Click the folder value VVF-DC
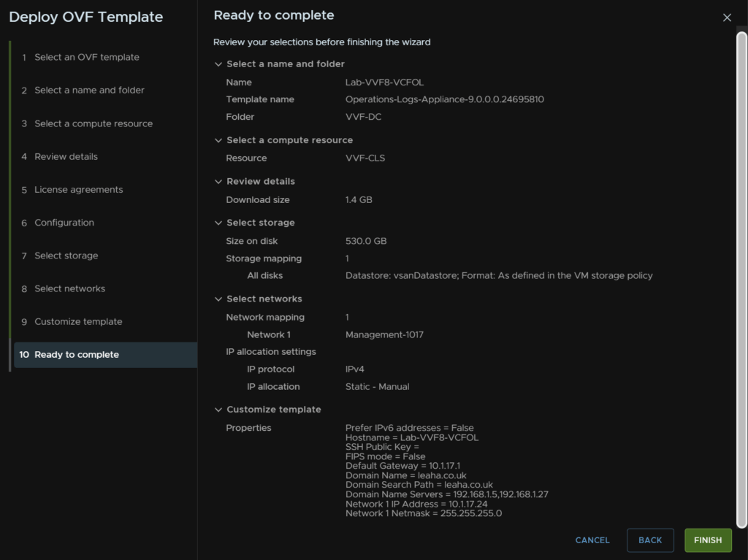The image size is (748, 560). [364, 117]
